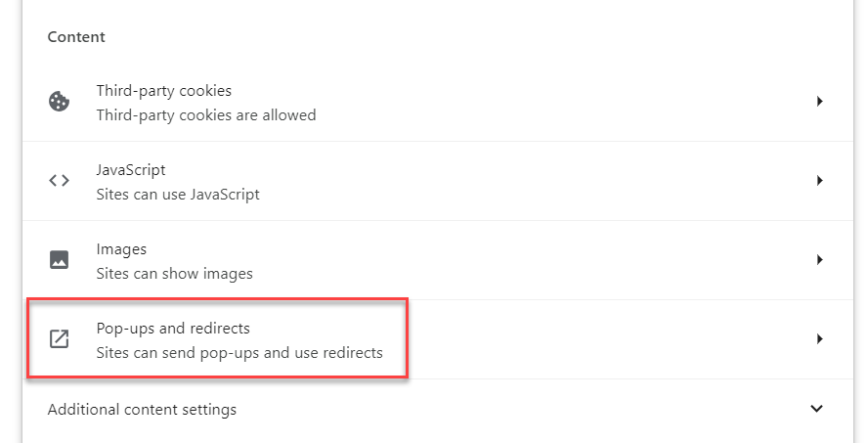Open Third-party cookies via its right arrow
Viewport: 868px width, 443px height.
[x=819, y=102]
